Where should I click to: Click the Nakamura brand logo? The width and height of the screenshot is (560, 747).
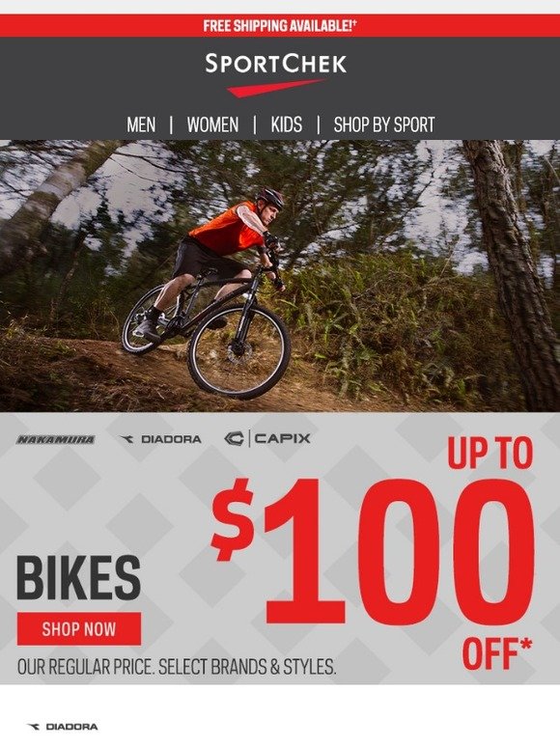click(55, 439)
